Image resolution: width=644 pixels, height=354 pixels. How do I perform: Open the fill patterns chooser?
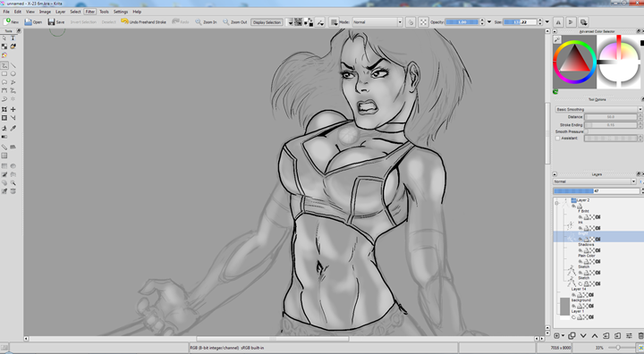tap(299, 22)
